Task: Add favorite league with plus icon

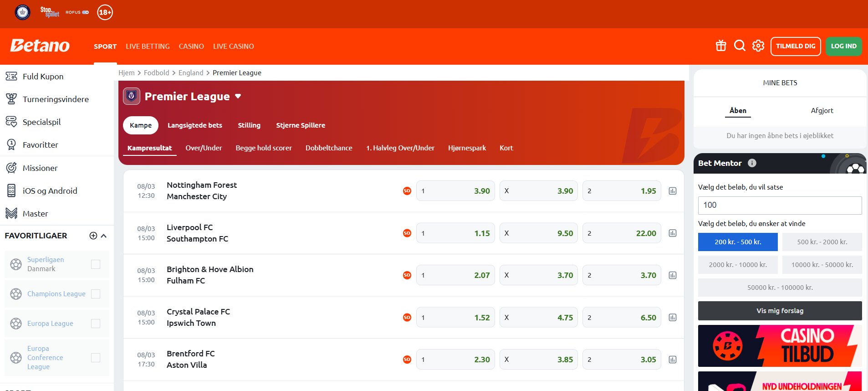Action: [93, 236]
